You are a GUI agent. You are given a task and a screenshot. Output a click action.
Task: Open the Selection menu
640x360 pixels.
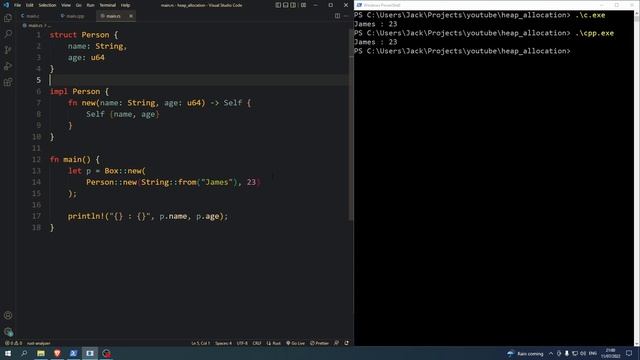(47, 5)
